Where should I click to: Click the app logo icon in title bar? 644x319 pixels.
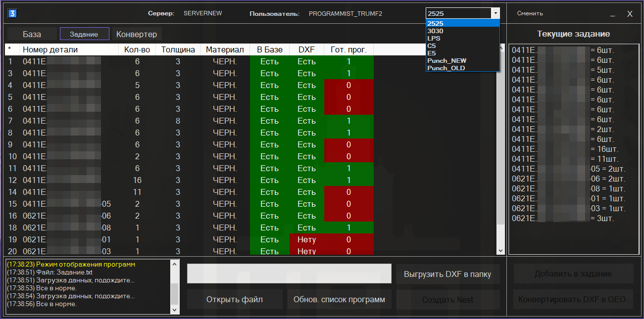point(12,13)
